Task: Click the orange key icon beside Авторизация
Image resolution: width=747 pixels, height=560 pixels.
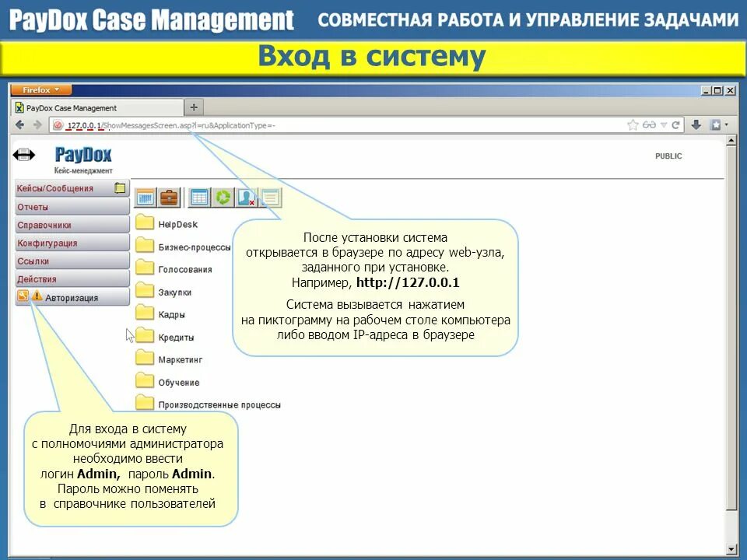Action: [x=23, y=296]
